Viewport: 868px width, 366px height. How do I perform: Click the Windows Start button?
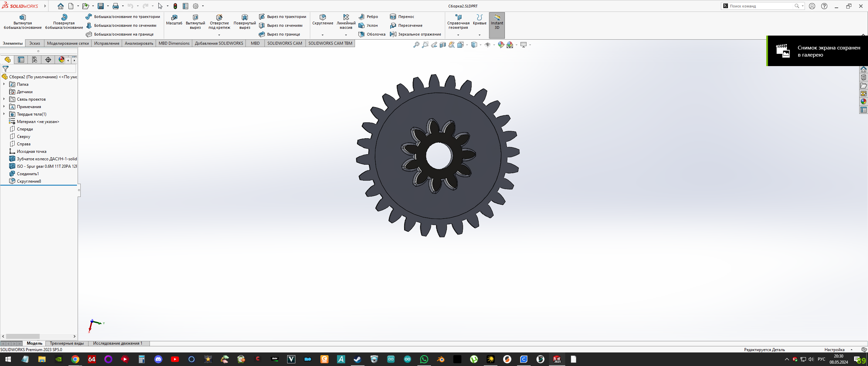click(x=8, y=359)
